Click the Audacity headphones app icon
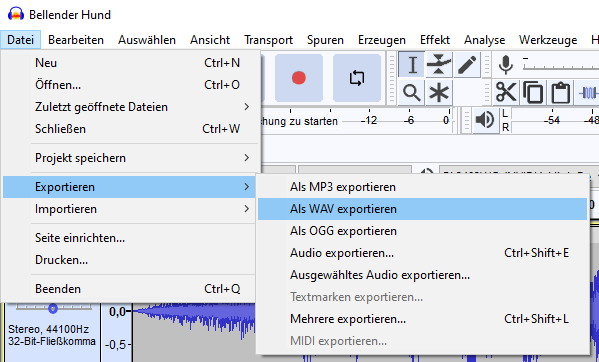599x362 pixels. pos(16,15)
